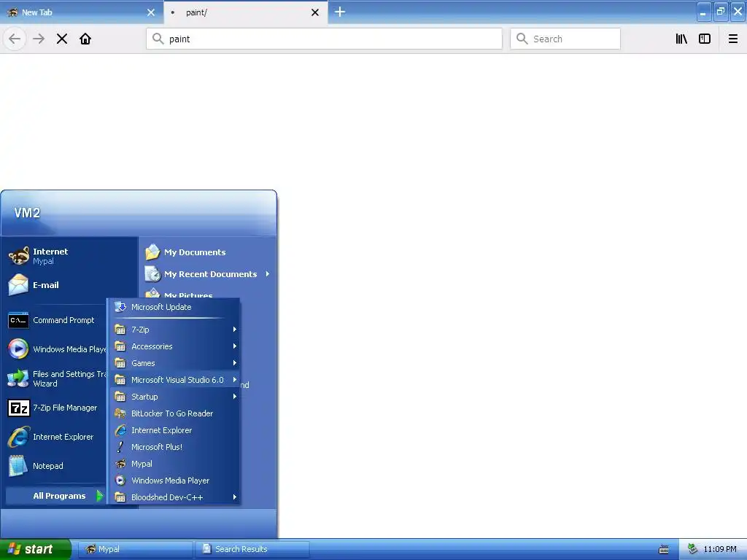747x560 pixels.
Task: Expand the Games folder
Action: [x=174, y=363]
